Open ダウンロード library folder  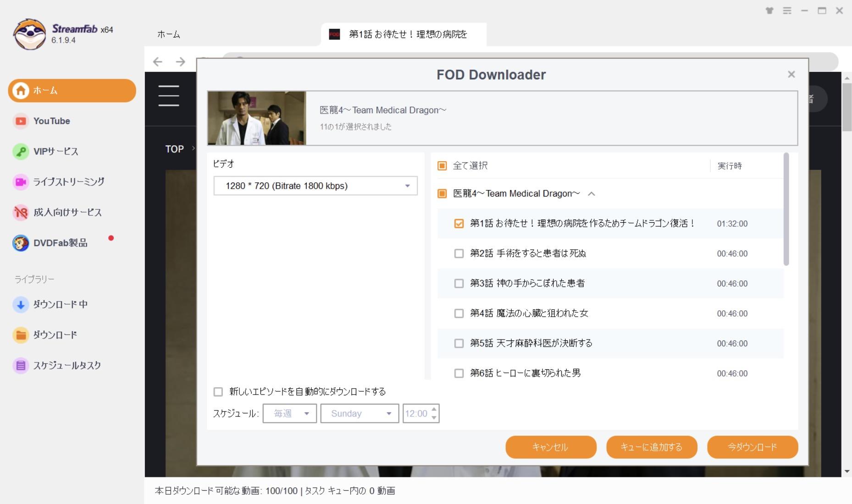pos(45,335)
